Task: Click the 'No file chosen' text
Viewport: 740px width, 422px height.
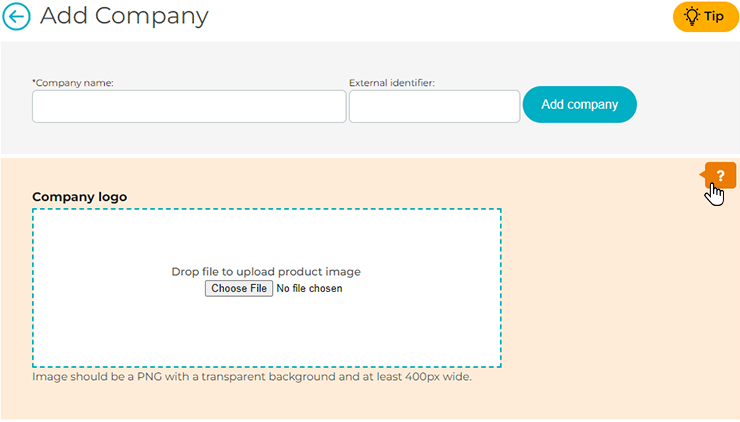Action: [x=309, y=289]
